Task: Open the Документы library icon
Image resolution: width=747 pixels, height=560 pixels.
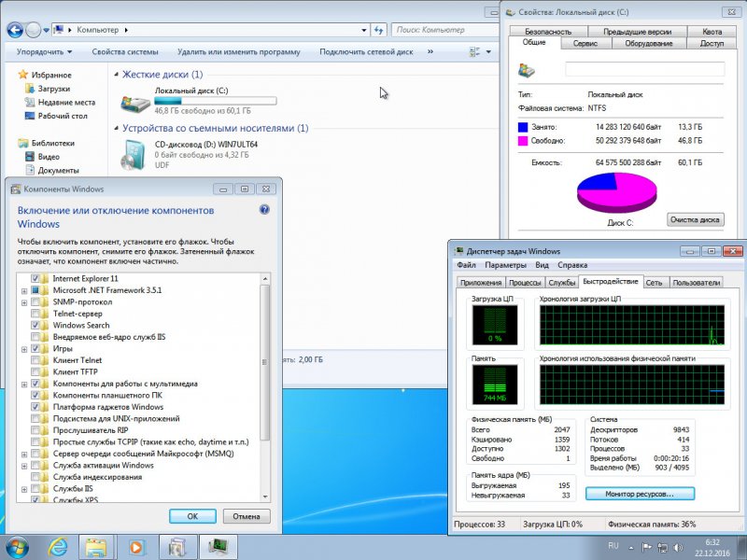Action: click(30, 170)
